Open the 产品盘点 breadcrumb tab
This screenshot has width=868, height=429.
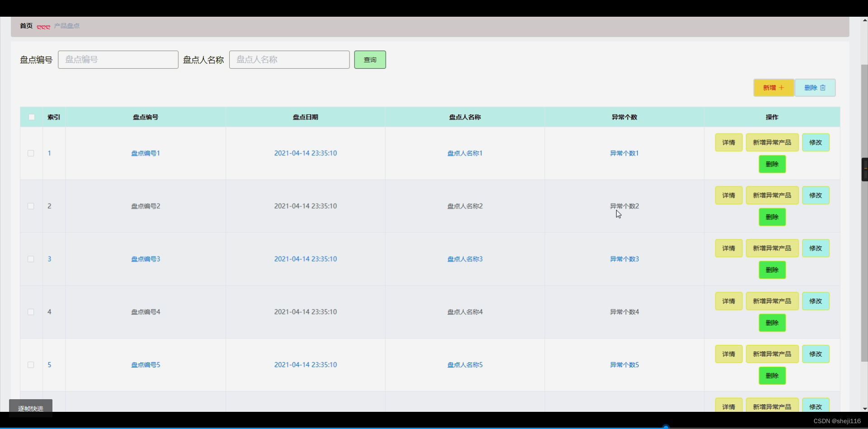coord(66,26)
